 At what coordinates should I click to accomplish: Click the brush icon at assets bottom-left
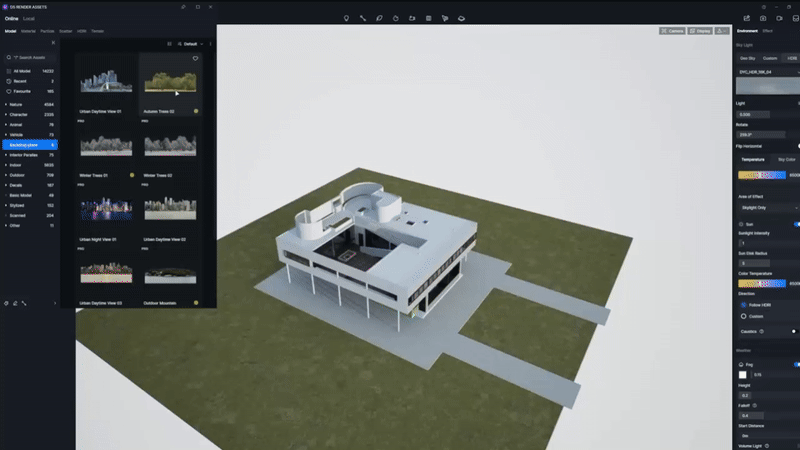[x=15, y=303]
